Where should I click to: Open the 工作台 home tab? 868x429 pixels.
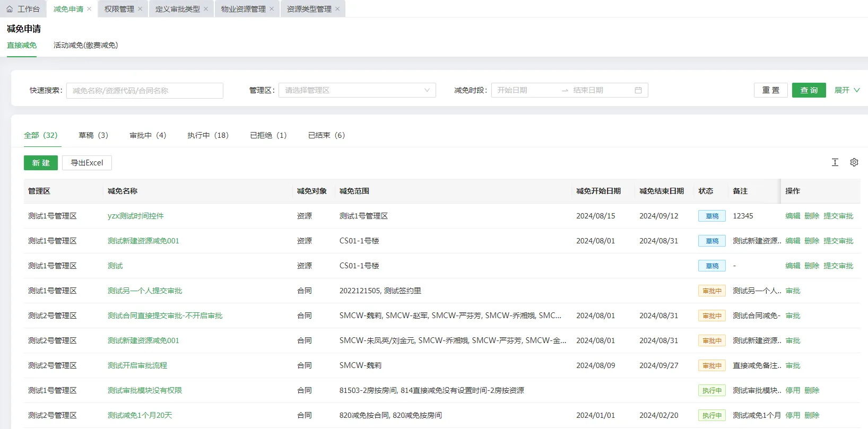coord(23,9)
